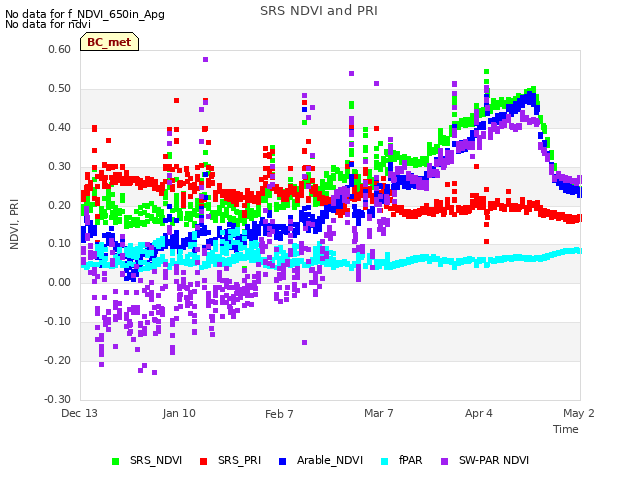Click the chart title SRS NDVI and PRI

(x=319, y=11)
